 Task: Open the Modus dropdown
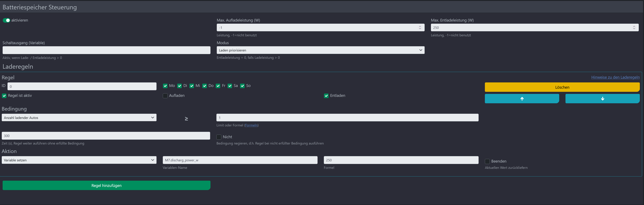coord(321,50)
